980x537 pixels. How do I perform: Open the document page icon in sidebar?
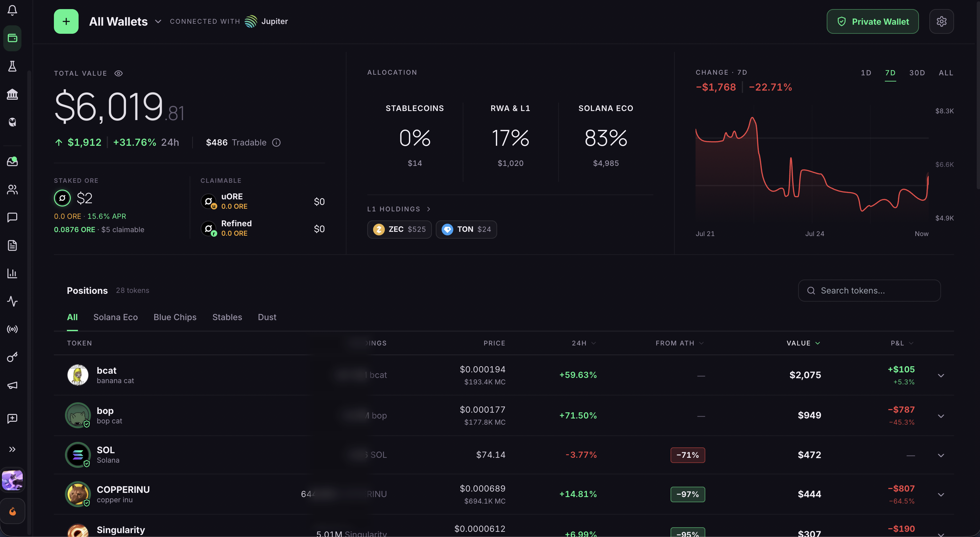point(12,245)
